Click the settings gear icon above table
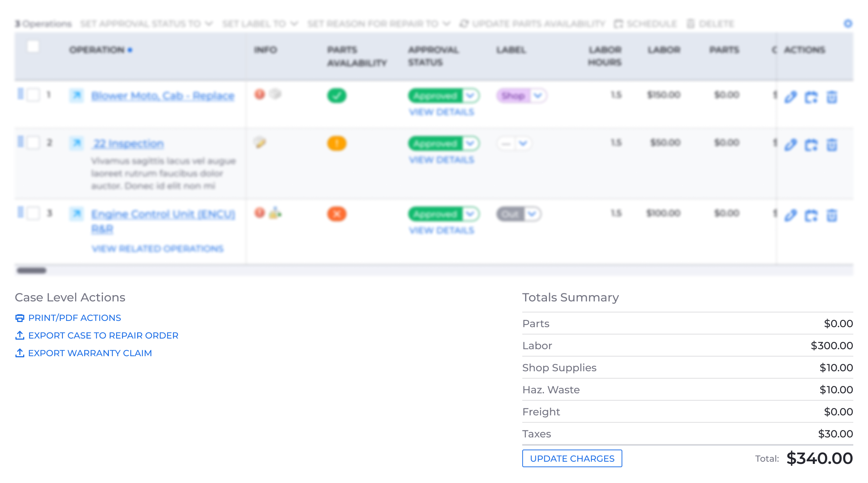This screenshot has height=483, width=868. point(848,24)
